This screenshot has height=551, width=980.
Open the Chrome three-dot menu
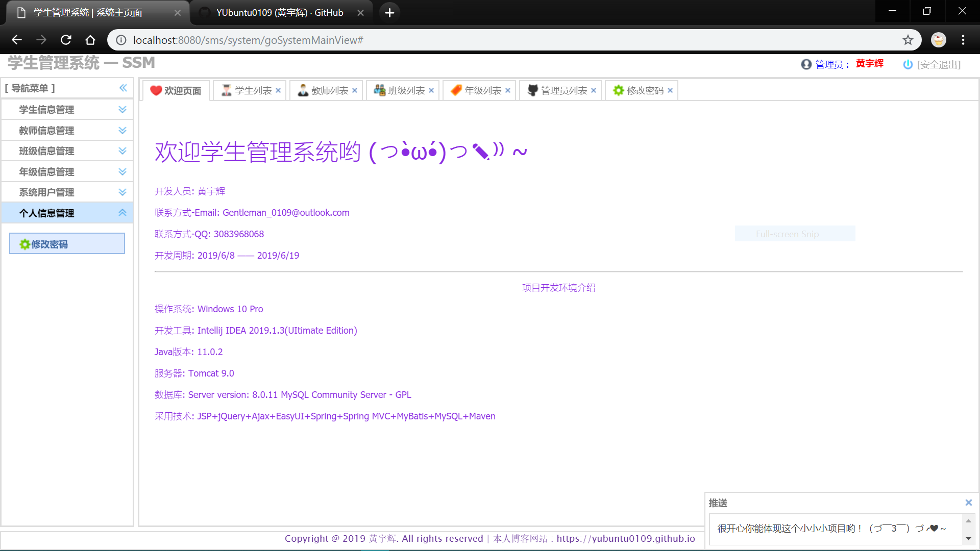point(963,40)
